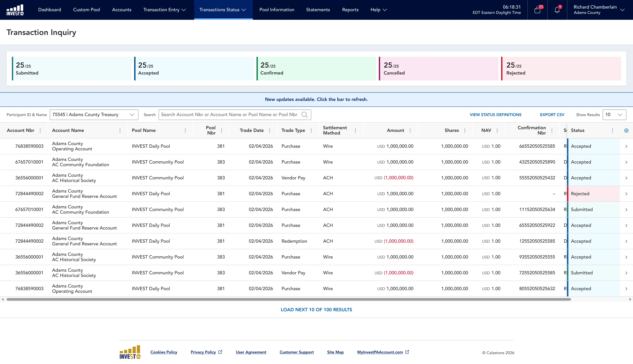This screenshot has width=633, height=364.
Task: Open the notifications bell
Action: click(557, 10)
